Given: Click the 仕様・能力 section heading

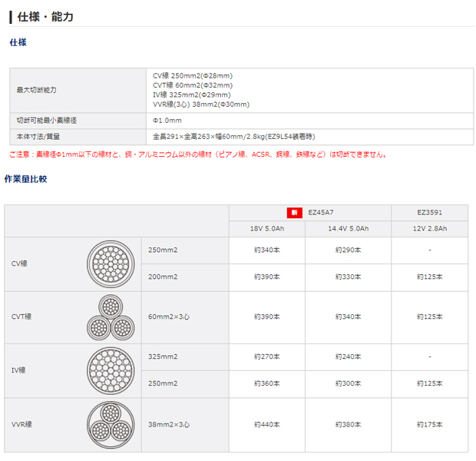Looking at the screenshot, I should coord(45,16).
